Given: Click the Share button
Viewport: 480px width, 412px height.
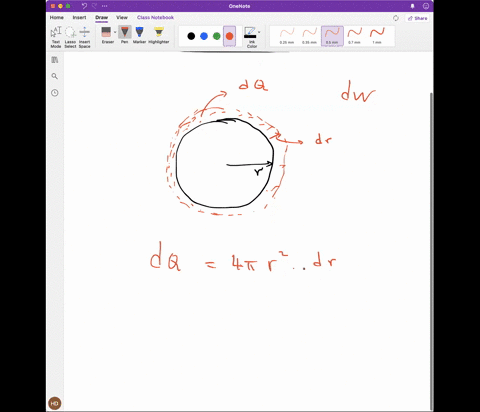Looking at the screenshot, I should [x=417, y=18].
